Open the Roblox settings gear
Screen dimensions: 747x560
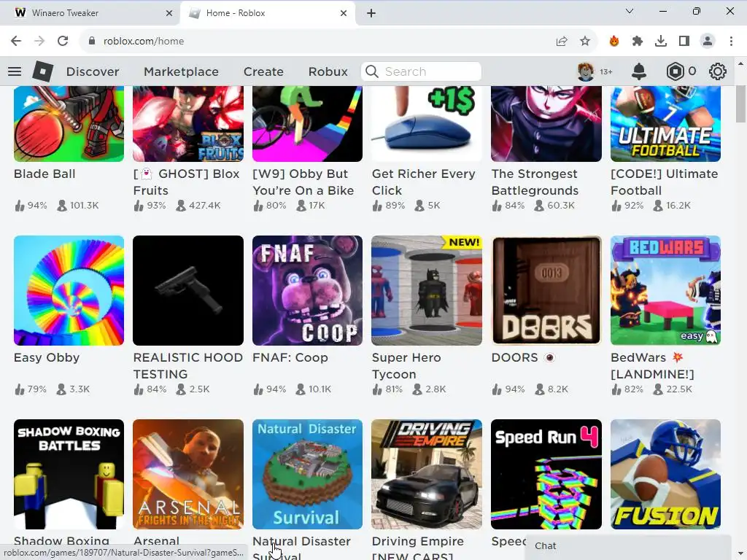pos(718,71)
